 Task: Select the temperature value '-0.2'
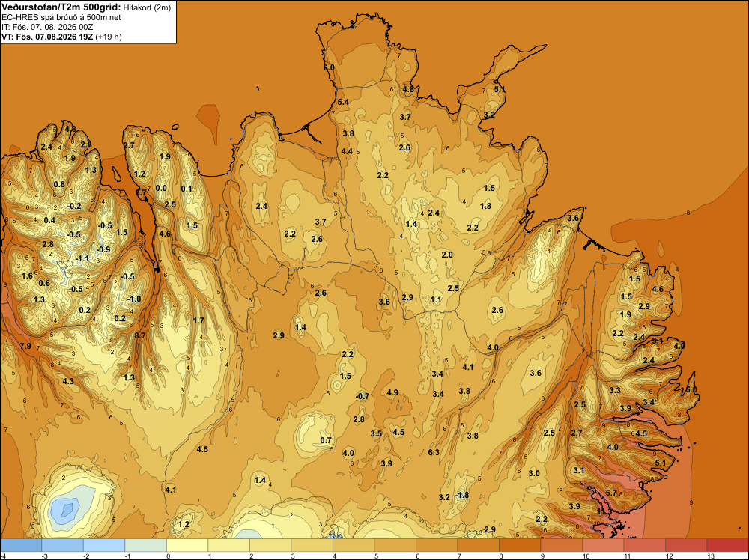74,206
